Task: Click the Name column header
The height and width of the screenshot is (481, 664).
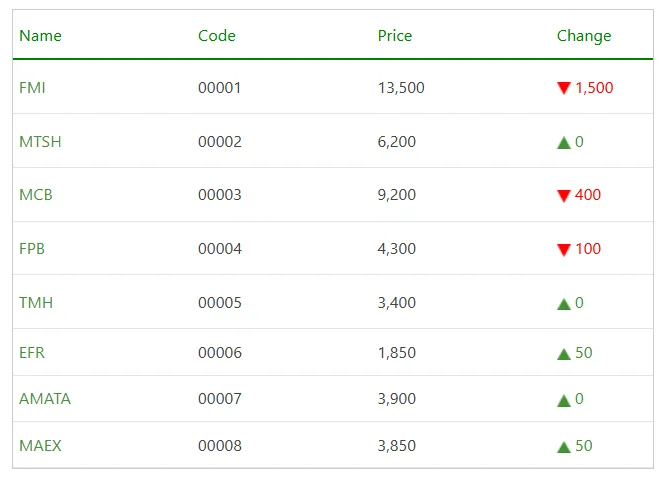Action: pos(40,36)
